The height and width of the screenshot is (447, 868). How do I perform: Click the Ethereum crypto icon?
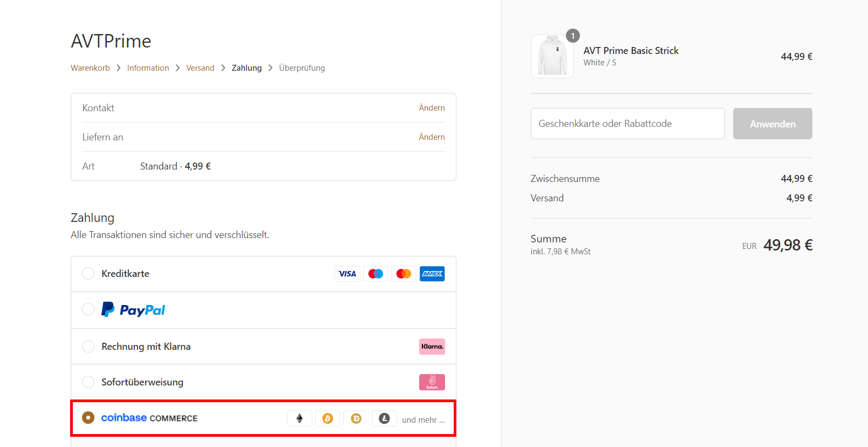tap(299, 418)
